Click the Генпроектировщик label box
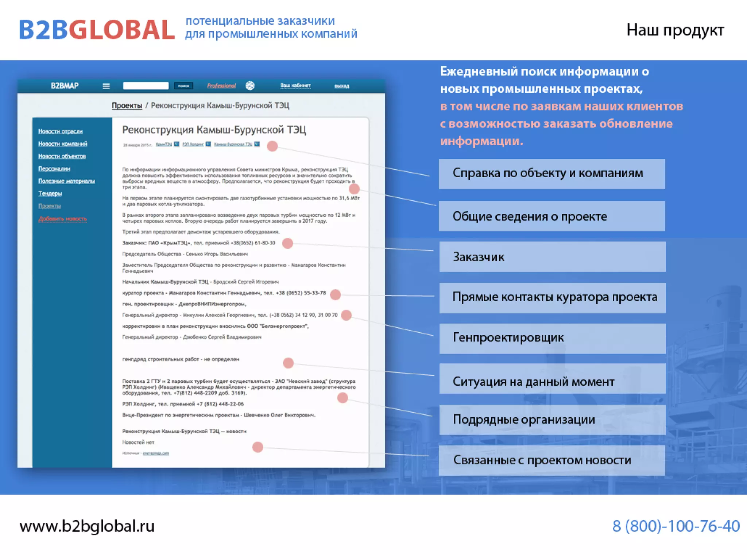Viewport: 747px width, 560px height. tap(552, 338)
